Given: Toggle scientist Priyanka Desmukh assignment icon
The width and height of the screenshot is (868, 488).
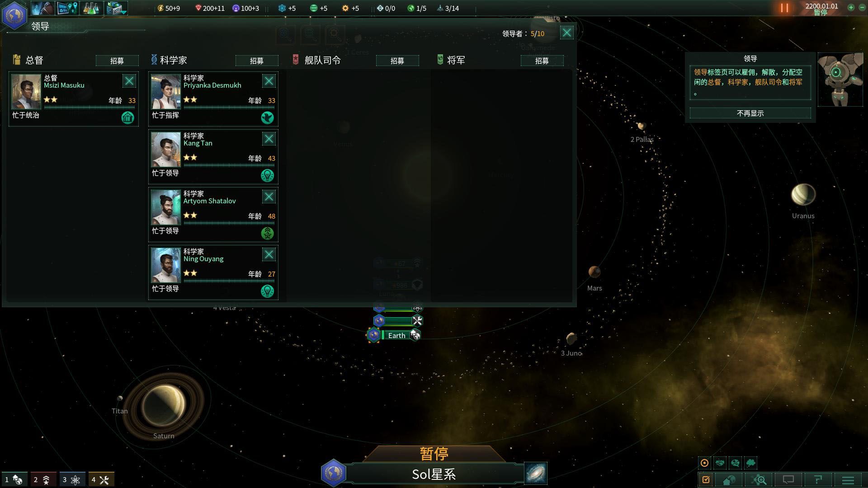Looking at the screenshot, I should pyautogui.click(x=267, y=117).
